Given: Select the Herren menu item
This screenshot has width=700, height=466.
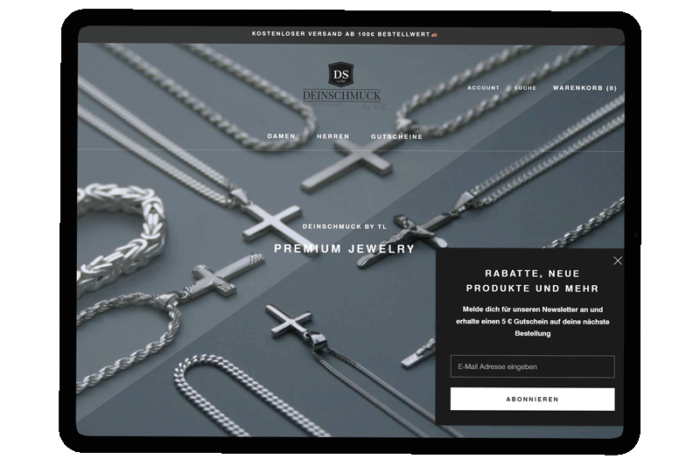Looking at the screenshot, I should [333, 136].
